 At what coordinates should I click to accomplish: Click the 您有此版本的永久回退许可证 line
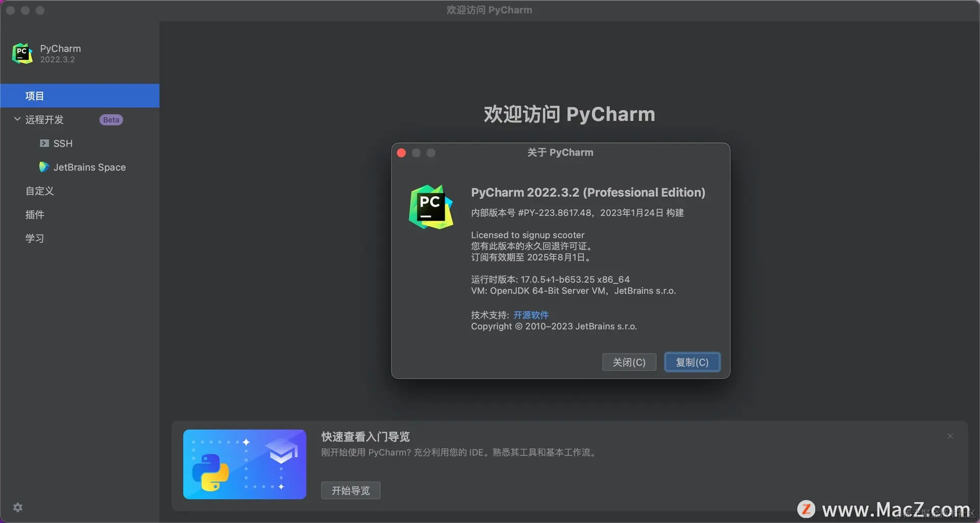[x=531, y=246]
